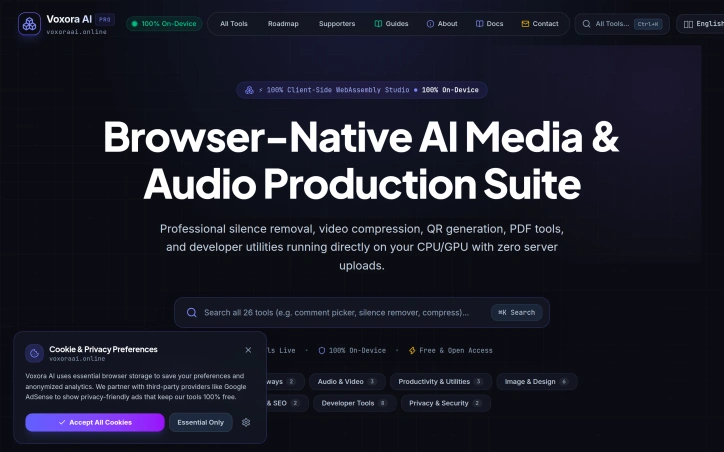Click the Voxora AI logo icon

29,24
